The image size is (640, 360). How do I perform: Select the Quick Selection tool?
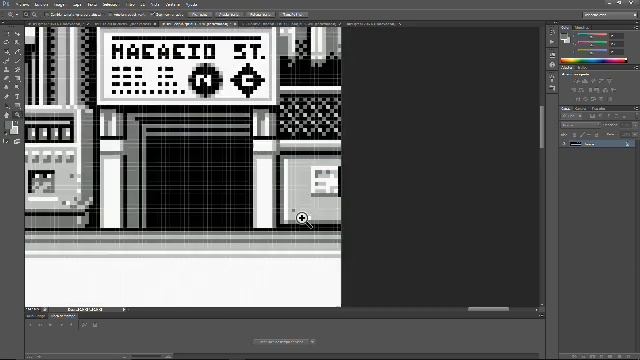click(17, 42)
